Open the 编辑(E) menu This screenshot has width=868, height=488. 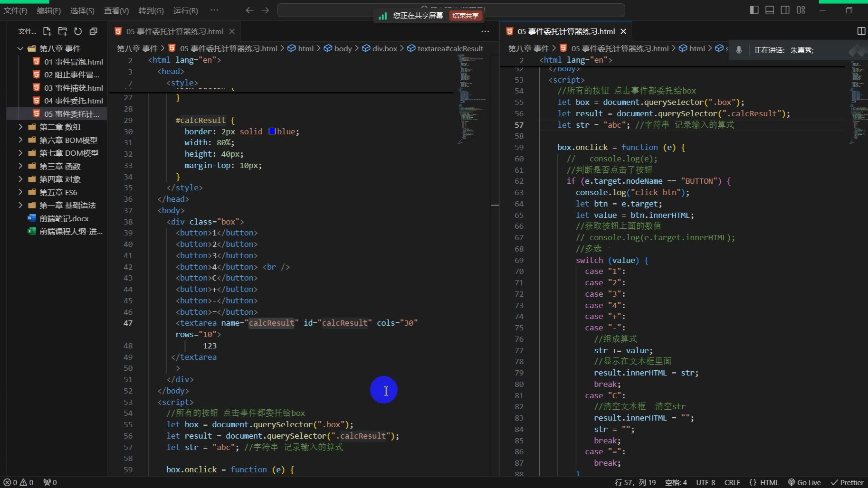(49, 10)
